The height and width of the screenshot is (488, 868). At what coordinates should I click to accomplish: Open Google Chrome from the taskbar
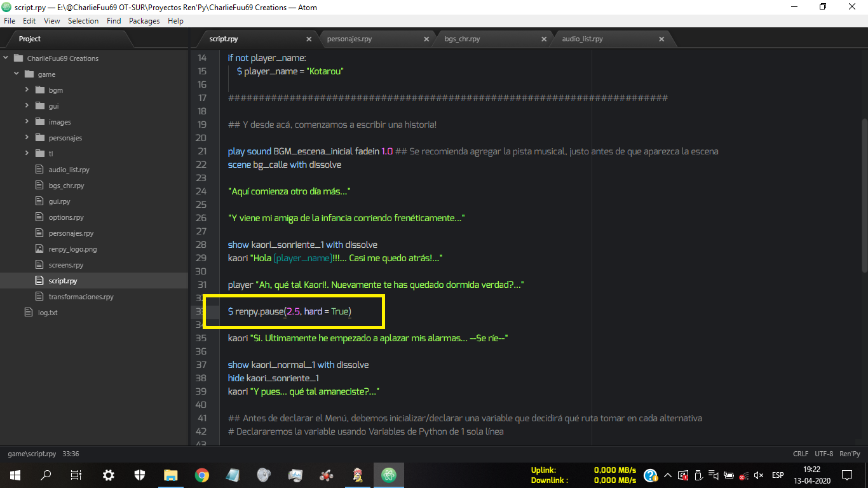point(202,475)
